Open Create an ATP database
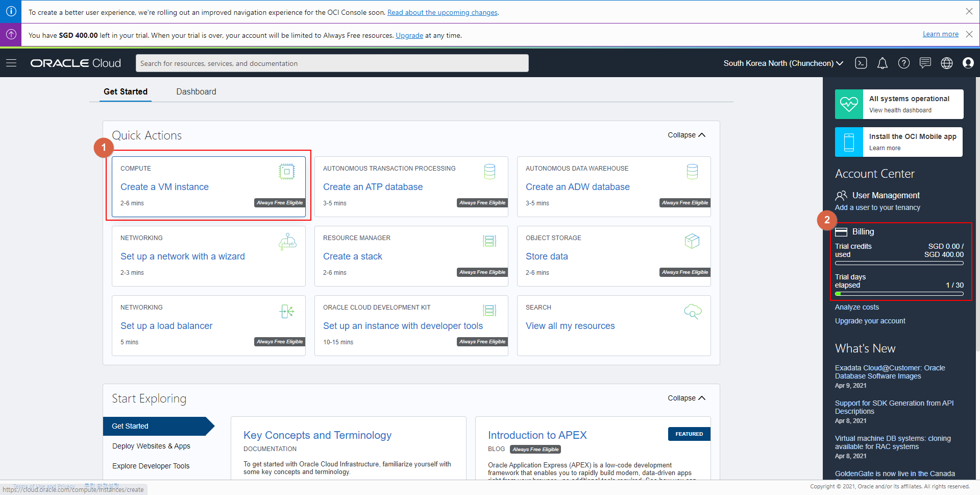The width and height of the screenshot is (980, 495). [373, 187]
